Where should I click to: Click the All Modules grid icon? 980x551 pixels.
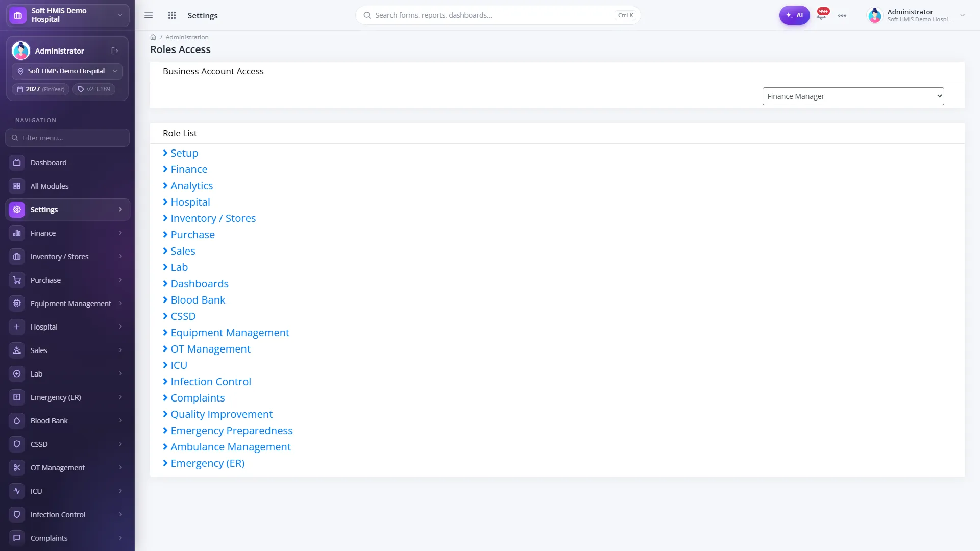click(17, 186)
